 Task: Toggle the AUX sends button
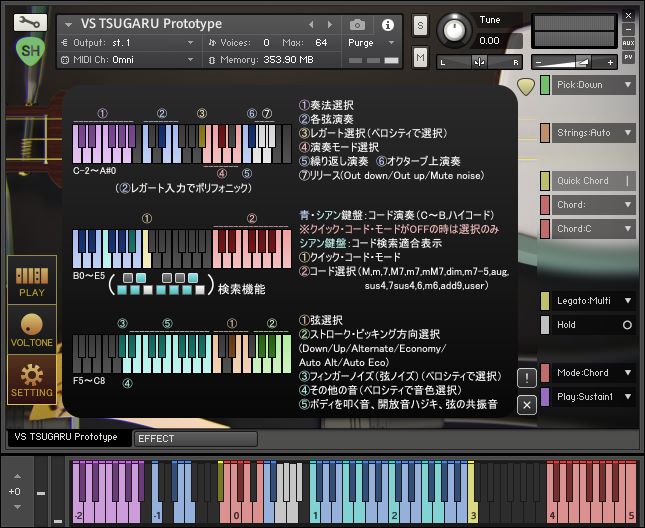(x=628, y=43)
